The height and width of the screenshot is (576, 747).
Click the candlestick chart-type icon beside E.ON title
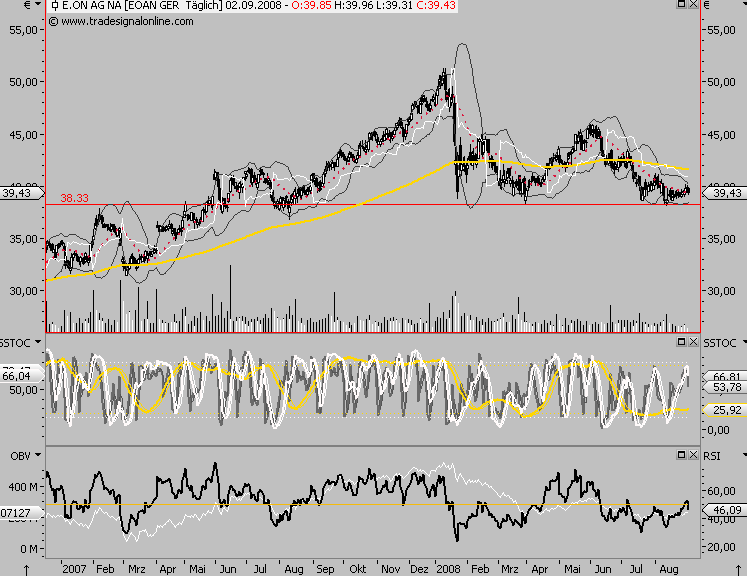[55, 6]
